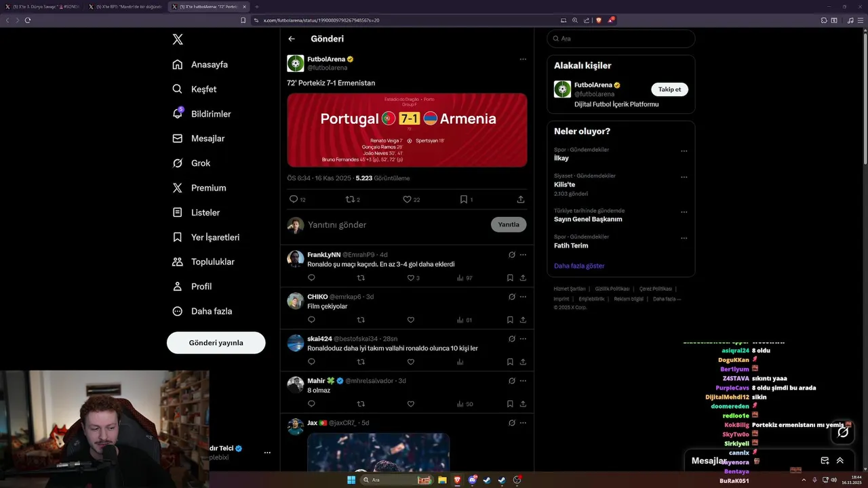Click the Brave Shields icon in address bar
868x488 pixels.
599,20
